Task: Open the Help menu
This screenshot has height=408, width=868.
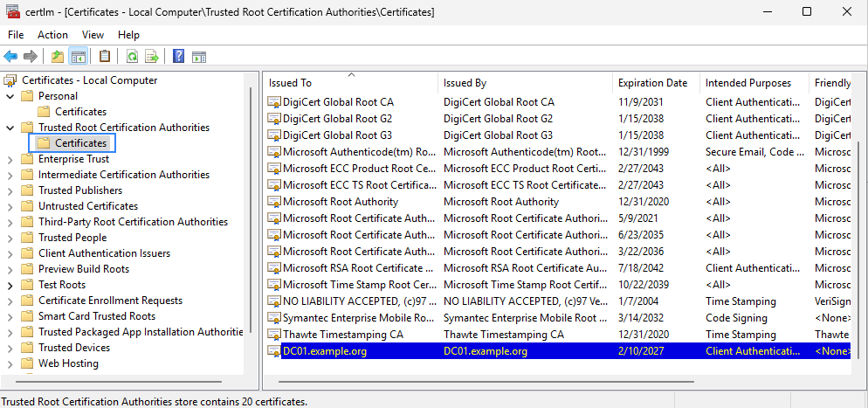Action: click(128, 35)
